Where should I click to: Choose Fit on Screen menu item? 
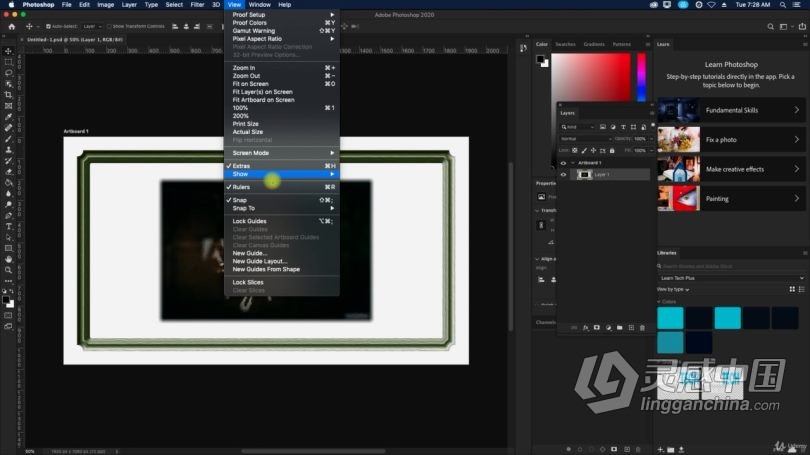pos(282,84)
